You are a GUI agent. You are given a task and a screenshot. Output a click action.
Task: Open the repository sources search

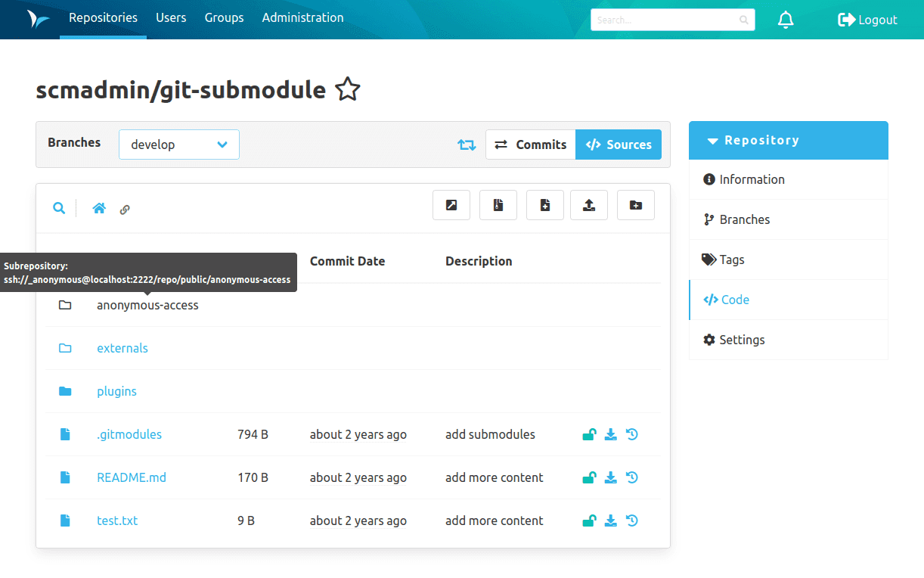(59, 207)
